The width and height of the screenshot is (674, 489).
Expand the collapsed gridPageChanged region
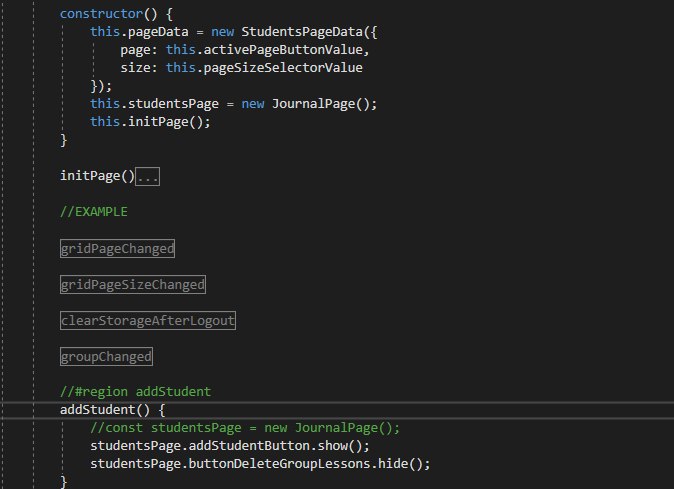click(117, 248)
